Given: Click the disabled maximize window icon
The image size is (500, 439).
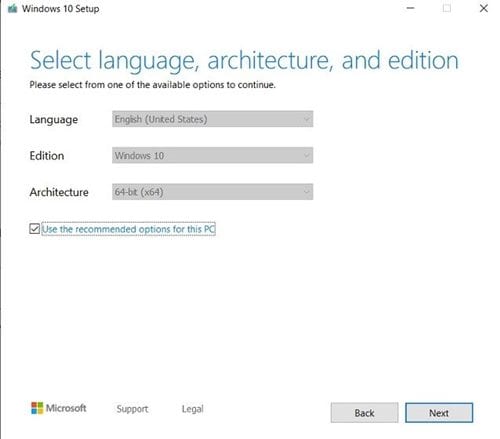Looking at the screenshot, I should (x=447, y=8).
